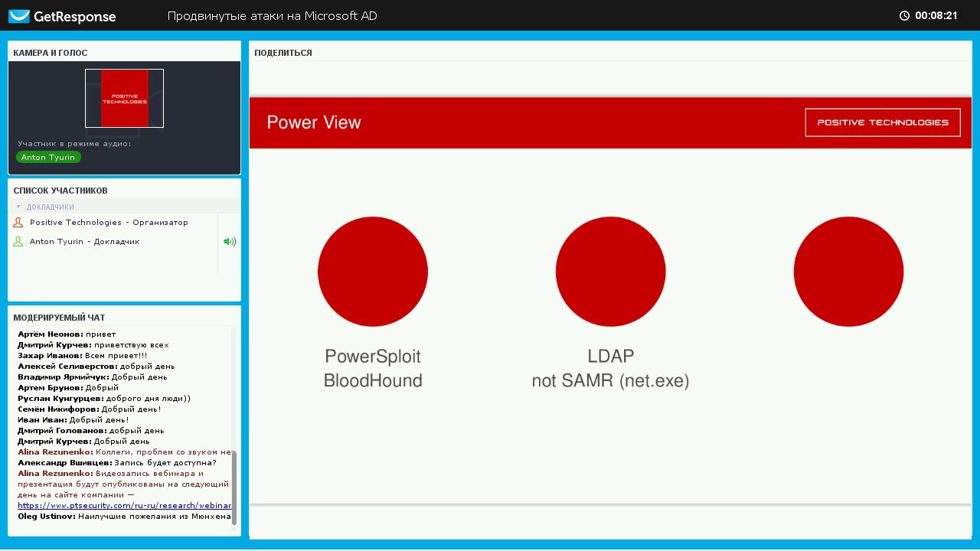Click Oleg Ustinov's message from Munich
The width and height of the screenshot is (980, 551).
click(125, 517)
